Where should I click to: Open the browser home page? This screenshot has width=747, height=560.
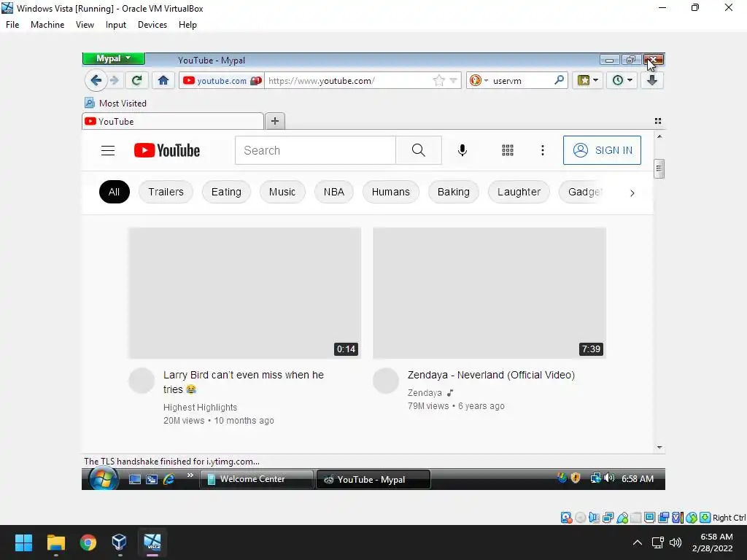[163, 80]
